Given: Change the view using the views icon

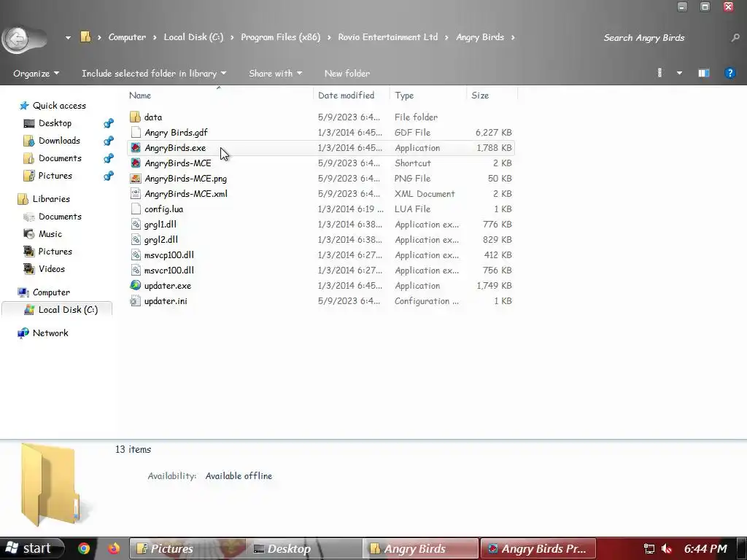Looking at the screenshot, I should (x=659, y=73).
